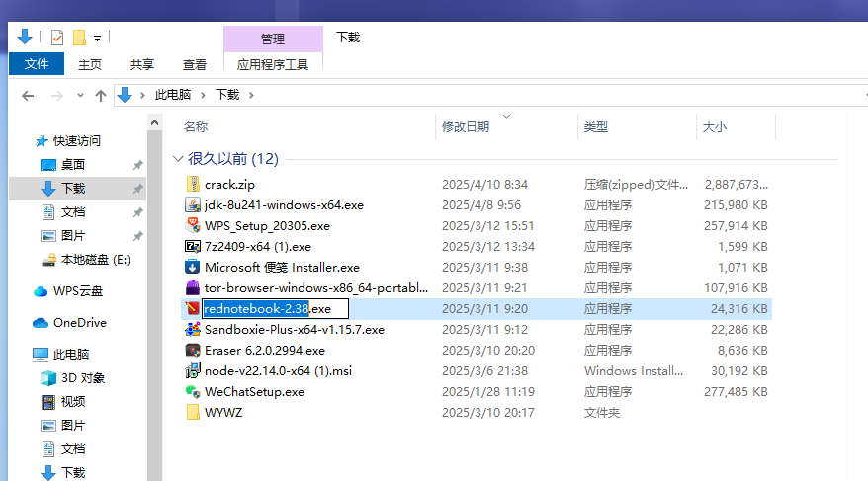Click the pin icon next to 文档 in quick access
Screen dimensions: 868x481
(137, 212)
